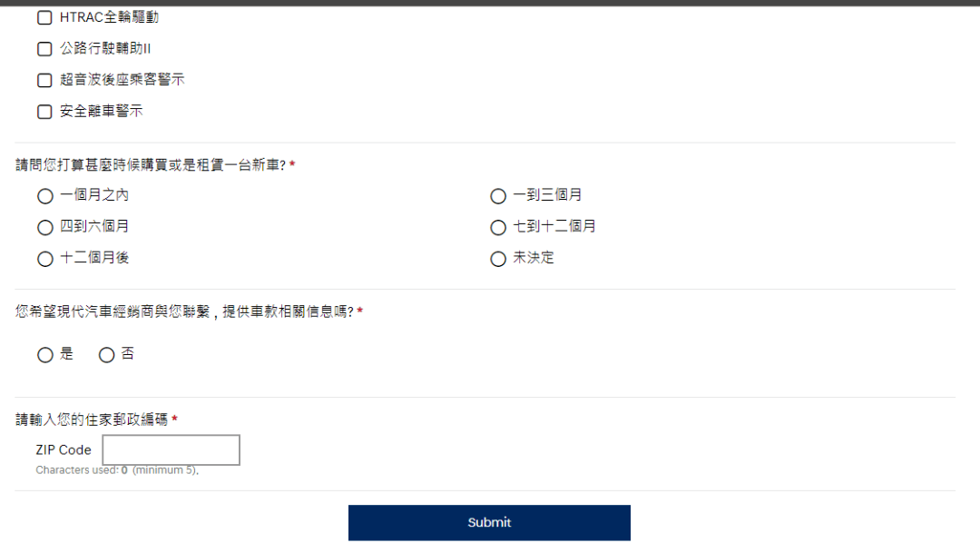The height and width of the screenshot is (553, 980).
Task: Click the ZIP Code input field
Action: [x=171, y=449]
